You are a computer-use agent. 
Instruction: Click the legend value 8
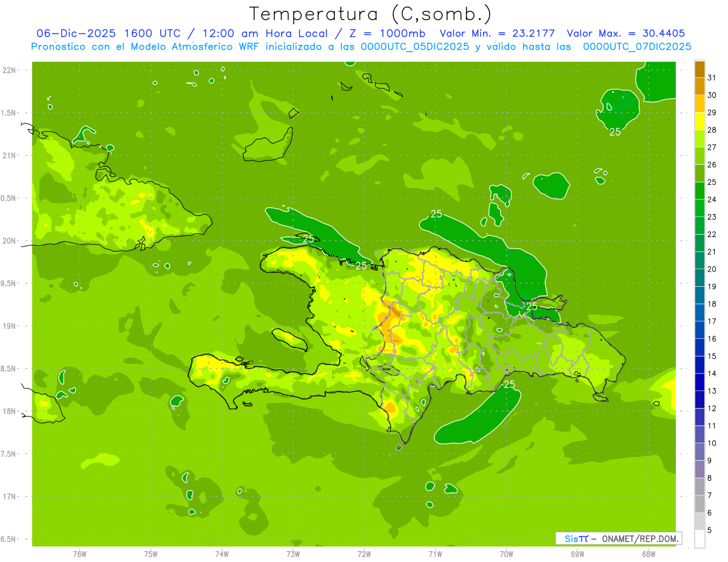coord(709,478)
